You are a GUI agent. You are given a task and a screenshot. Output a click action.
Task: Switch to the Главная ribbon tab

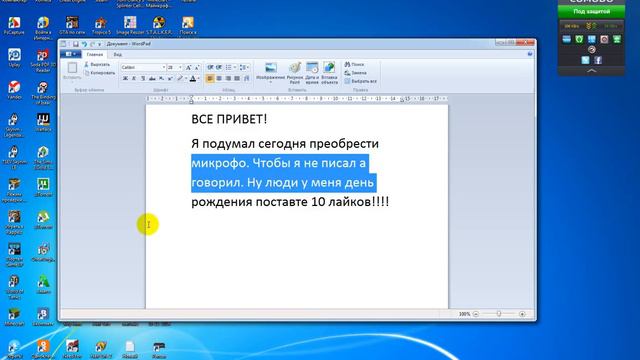click(95, 54)
